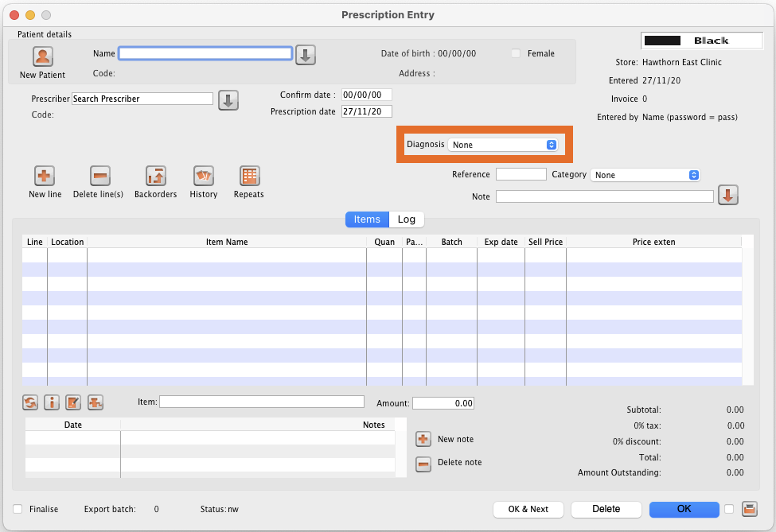Open the prescription History icon

(x=204, y=177)
